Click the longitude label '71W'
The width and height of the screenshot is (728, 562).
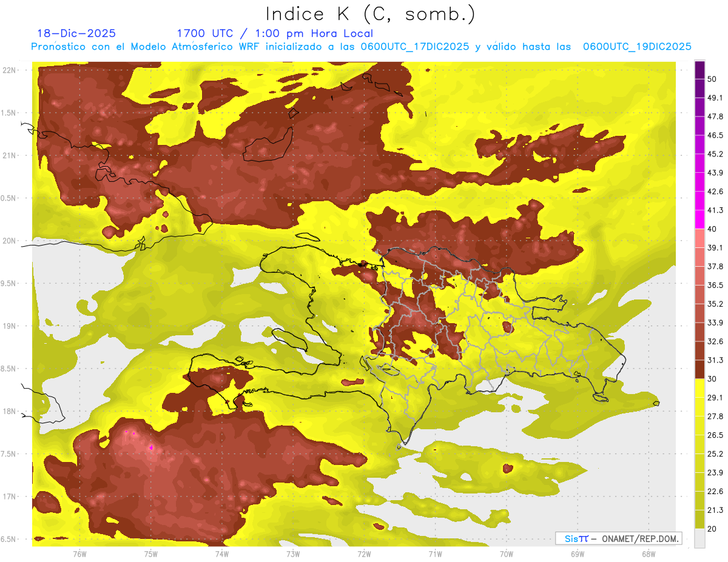[435, 554]
